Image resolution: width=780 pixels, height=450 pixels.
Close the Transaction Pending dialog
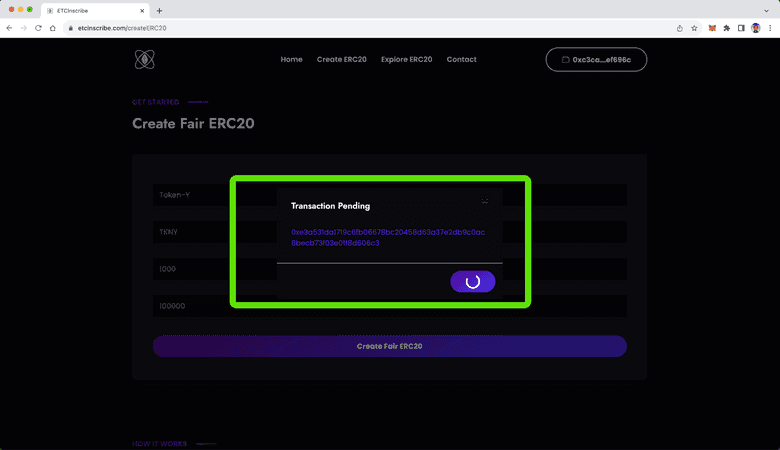tap(485, 201)
